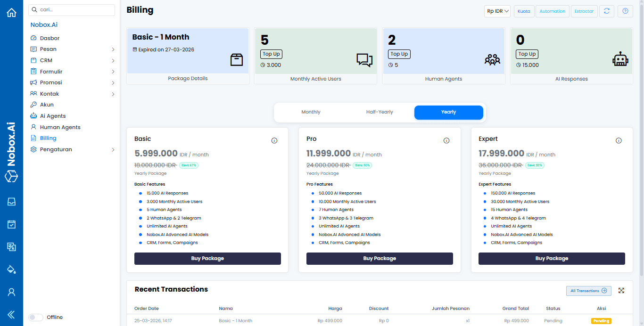Click Buy Package for Expert plan

(x=552, y=258)
